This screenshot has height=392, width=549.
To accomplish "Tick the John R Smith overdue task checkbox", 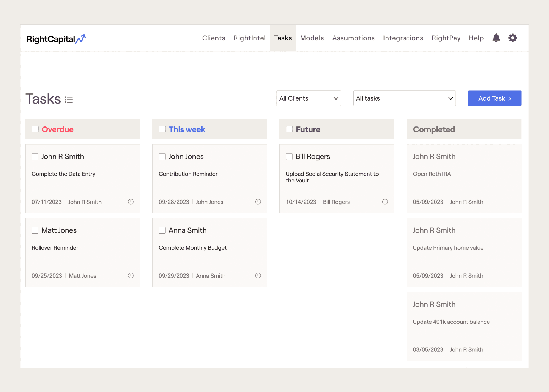I will click(35, 156).
